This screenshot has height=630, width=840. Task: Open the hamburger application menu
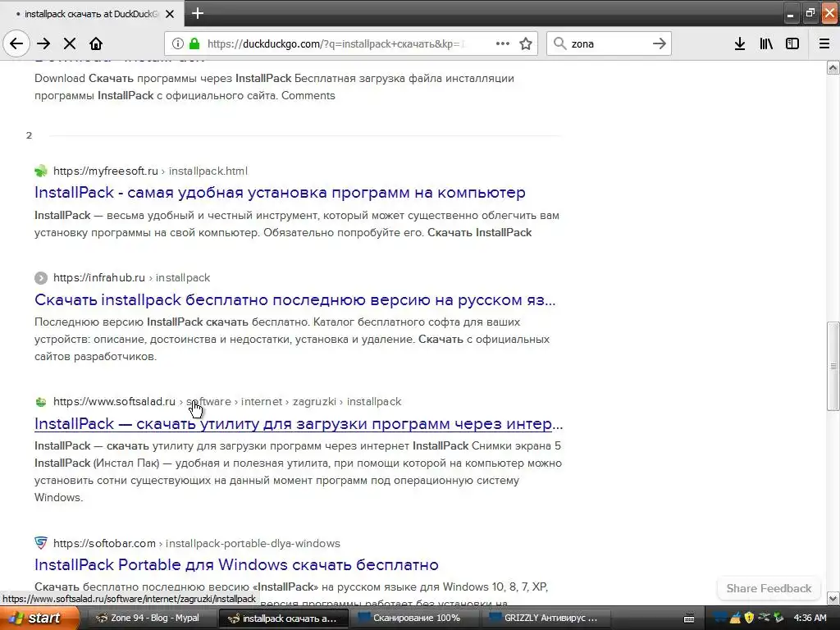824,44
